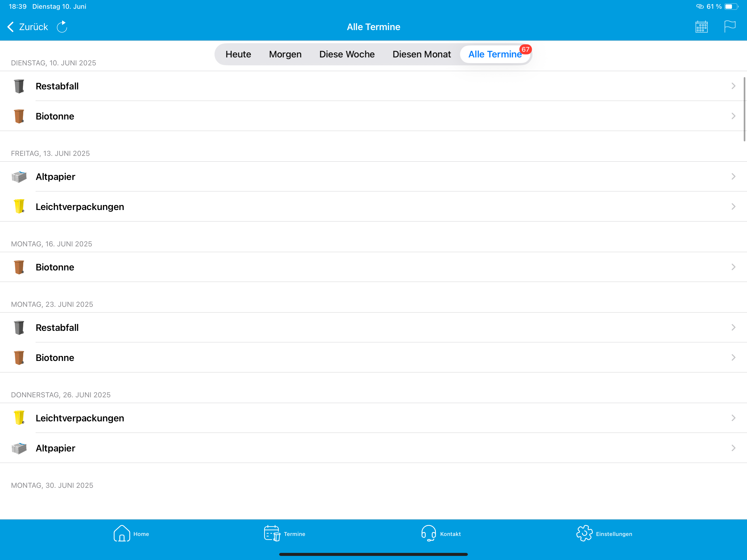Open Leichtverpackungen entry text on 13. Juni
The width and height of the screenshot is (747, 560).
[x=80, y=207]
